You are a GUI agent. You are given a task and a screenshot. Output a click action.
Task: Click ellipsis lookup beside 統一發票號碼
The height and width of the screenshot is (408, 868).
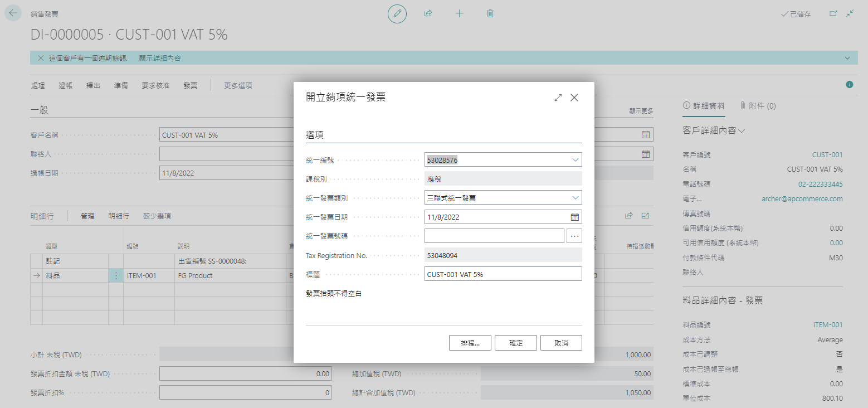[x=574, y=236]
